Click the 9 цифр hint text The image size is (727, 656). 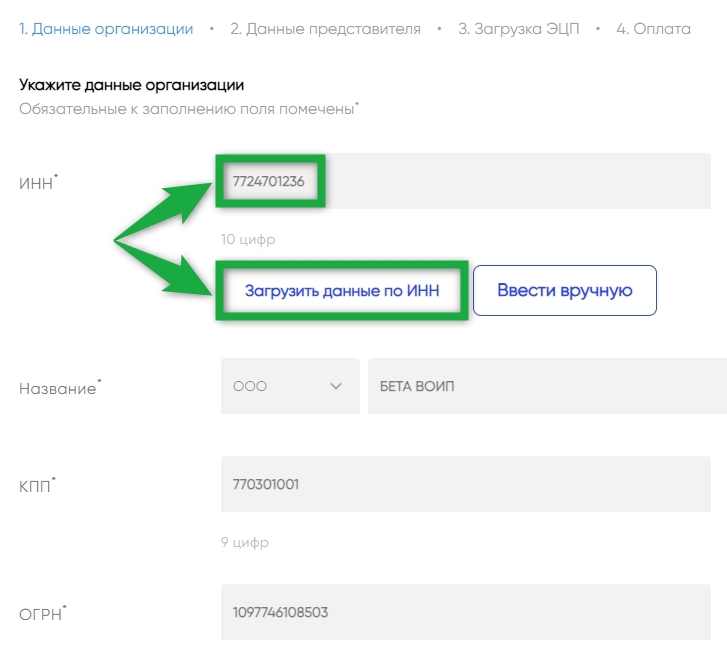244,542
